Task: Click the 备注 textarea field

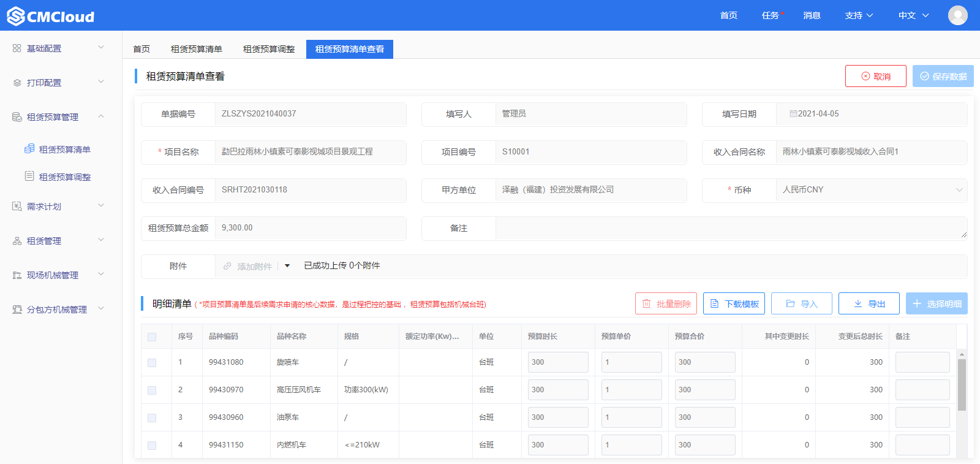Action: pyautogui.click(x=731, y=228)
